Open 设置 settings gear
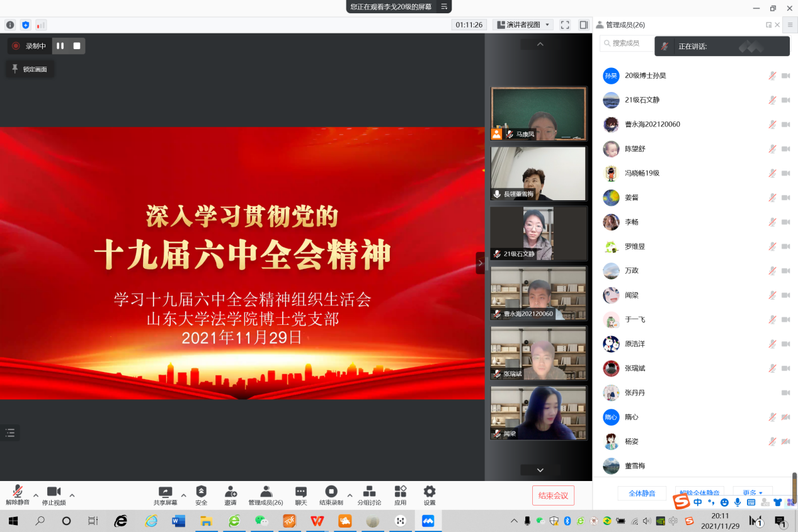 pyautogui.click(x=430, y=492)
